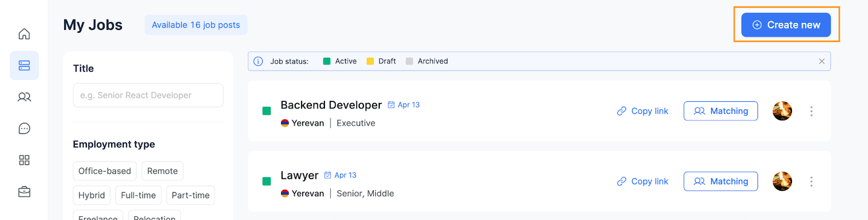Viewport: 868px width, 220px height.
Task: Dismiss the job status legend bar
Action: 822,61
